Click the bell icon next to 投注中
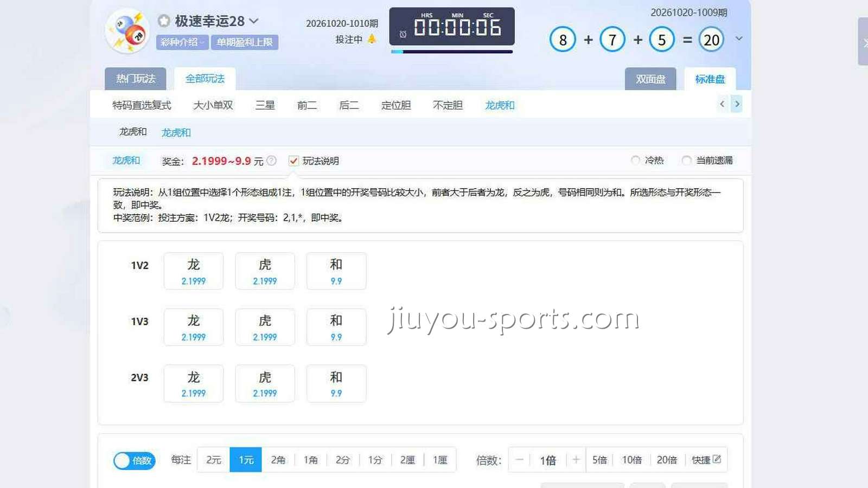 click(x=372, y=39)
